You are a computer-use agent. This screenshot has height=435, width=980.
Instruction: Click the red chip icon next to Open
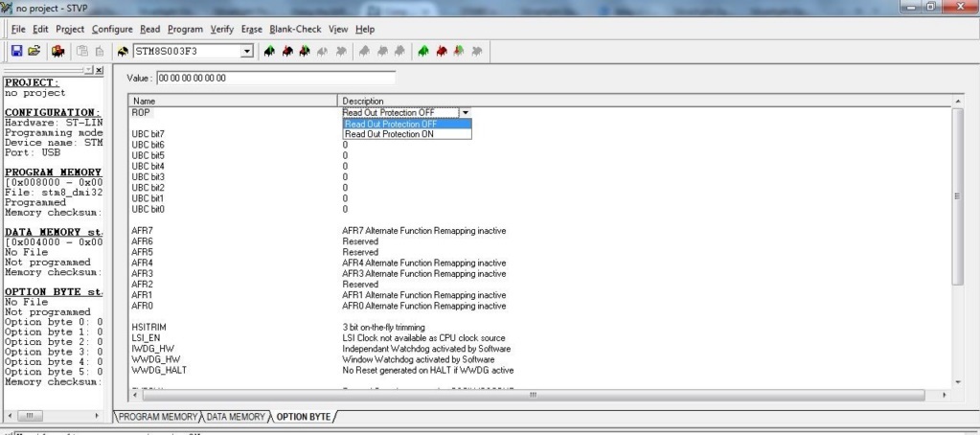point(58,51)
